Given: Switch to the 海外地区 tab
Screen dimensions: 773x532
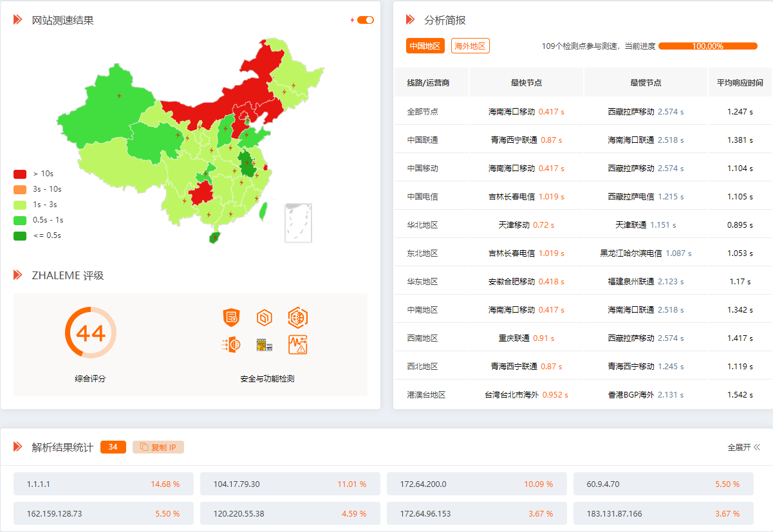Looking at the screenshot, I should click(470, 46).
